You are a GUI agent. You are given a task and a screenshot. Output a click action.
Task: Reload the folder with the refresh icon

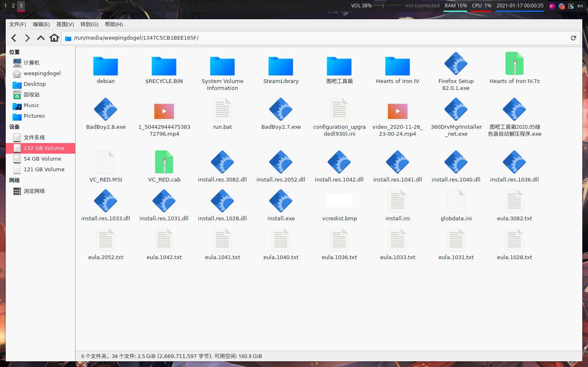click(x=573, y=38)
